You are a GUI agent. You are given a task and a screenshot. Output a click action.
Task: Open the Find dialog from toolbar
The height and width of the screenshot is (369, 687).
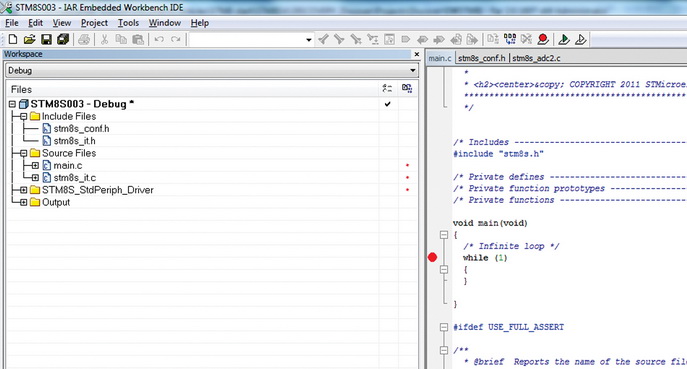(356, 39)
